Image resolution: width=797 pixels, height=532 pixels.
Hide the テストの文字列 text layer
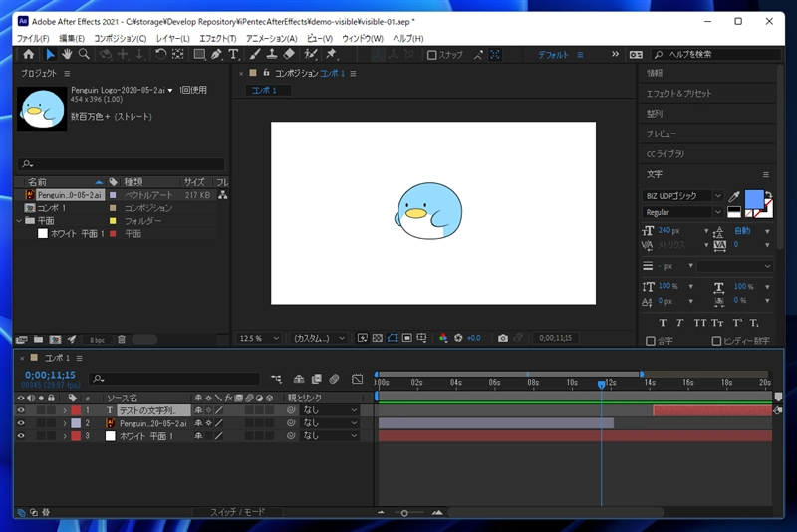coord(21,410)
